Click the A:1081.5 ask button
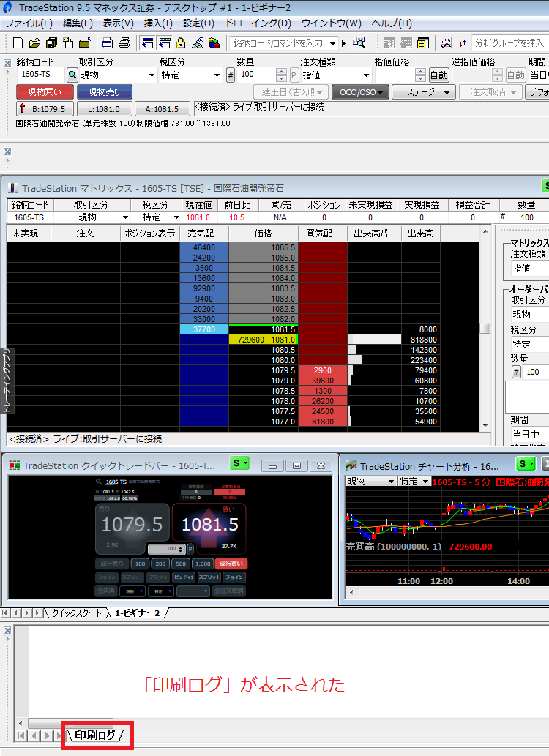Viewport: 549px width, 756px height. pos(162,109)
